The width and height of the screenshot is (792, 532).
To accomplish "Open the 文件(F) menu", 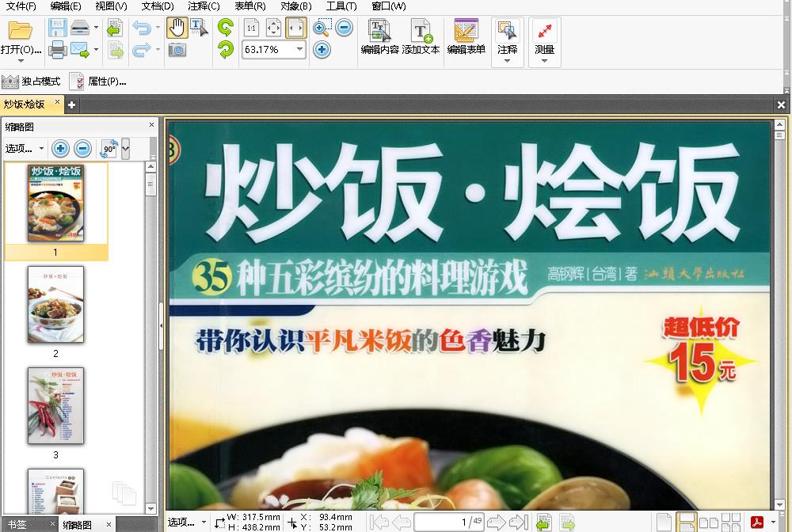I will 21,6.
